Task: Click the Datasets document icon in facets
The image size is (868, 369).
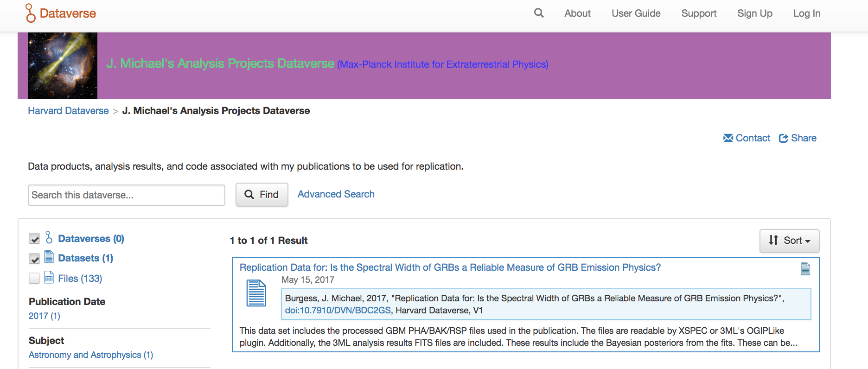Action: tap(49, 257)
